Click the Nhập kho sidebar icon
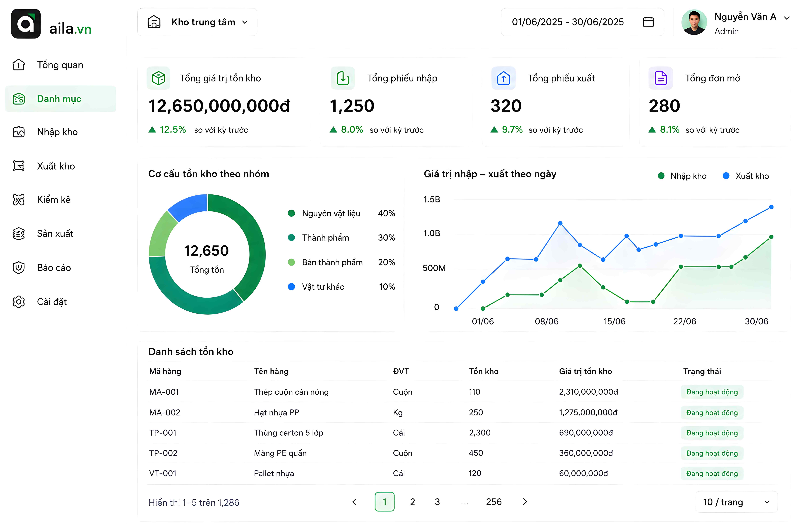 pos(19,132)
